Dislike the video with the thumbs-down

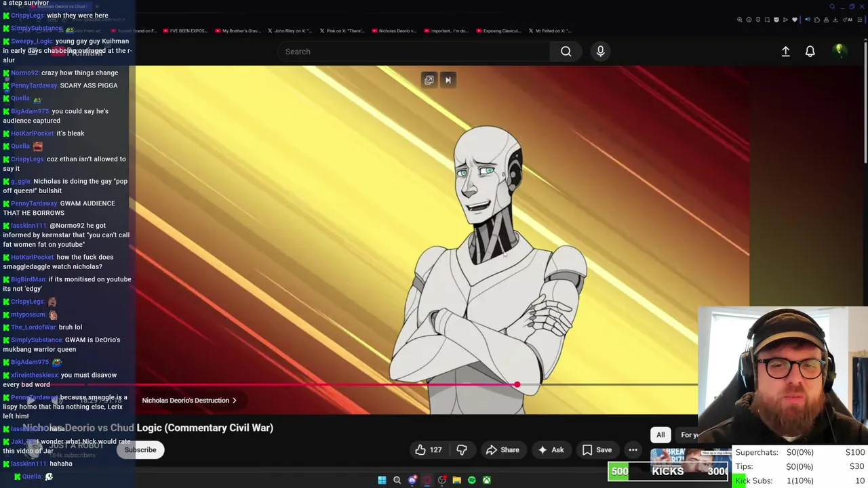(x=462, y=449)
